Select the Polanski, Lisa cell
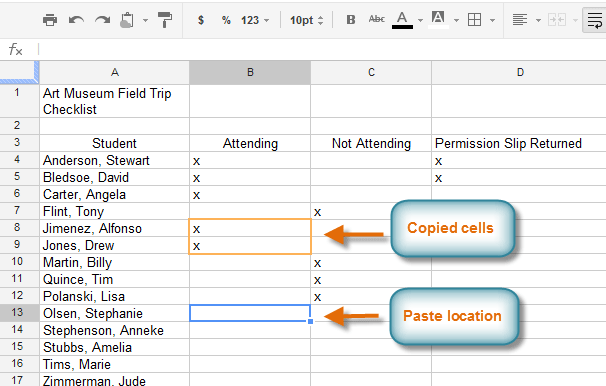The width and height of the screenshot is (606, 386). coord(114,296)
